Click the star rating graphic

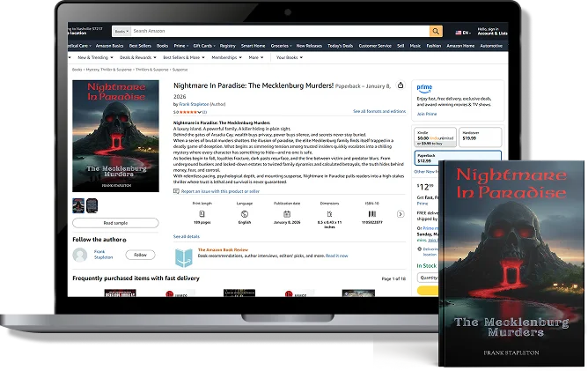190,112
